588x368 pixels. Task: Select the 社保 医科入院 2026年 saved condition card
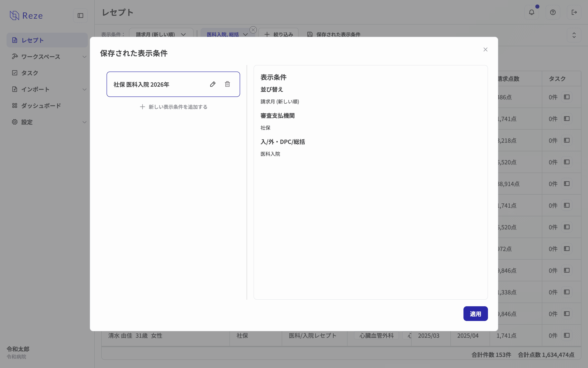click(173, 84)
